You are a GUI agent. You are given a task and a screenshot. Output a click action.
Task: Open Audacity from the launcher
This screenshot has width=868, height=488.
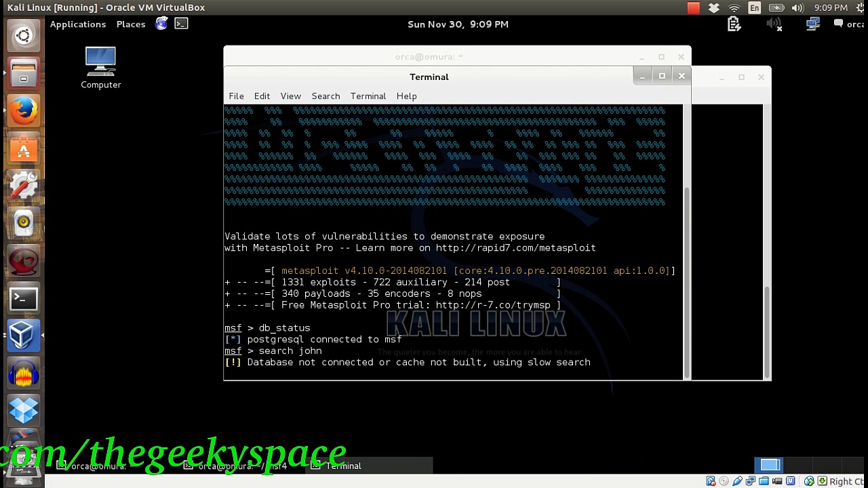(23, 373)
